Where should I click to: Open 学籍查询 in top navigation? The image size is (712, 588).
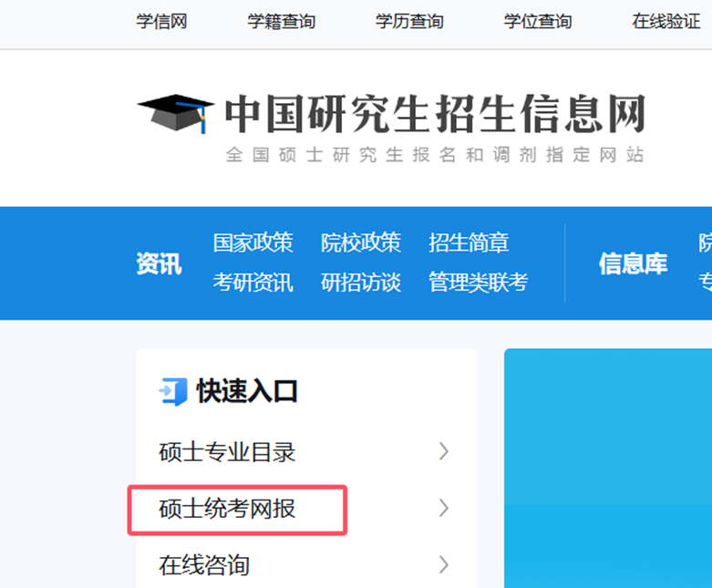[x=281, y=22]
